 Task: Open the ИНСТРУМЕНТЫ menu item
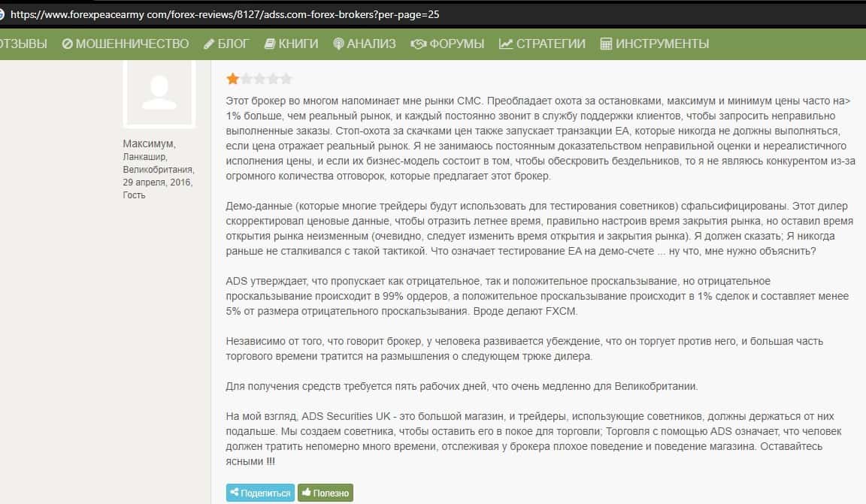[655, 44]
